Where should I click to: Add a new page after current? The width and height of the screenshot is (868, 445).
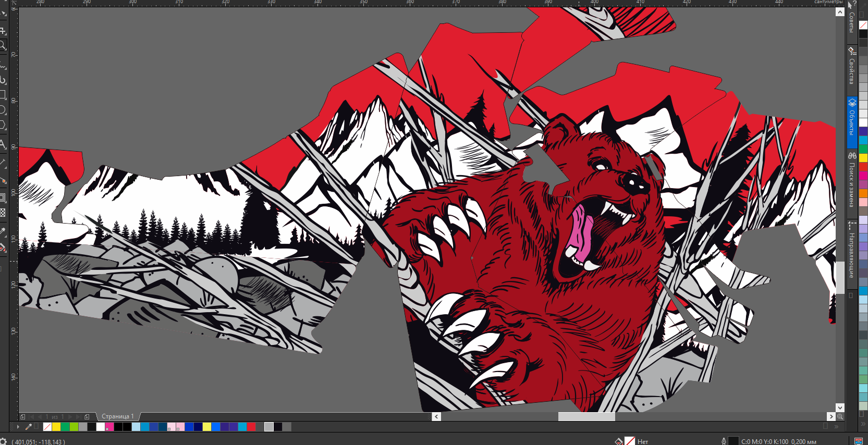[x=87, y=416]
